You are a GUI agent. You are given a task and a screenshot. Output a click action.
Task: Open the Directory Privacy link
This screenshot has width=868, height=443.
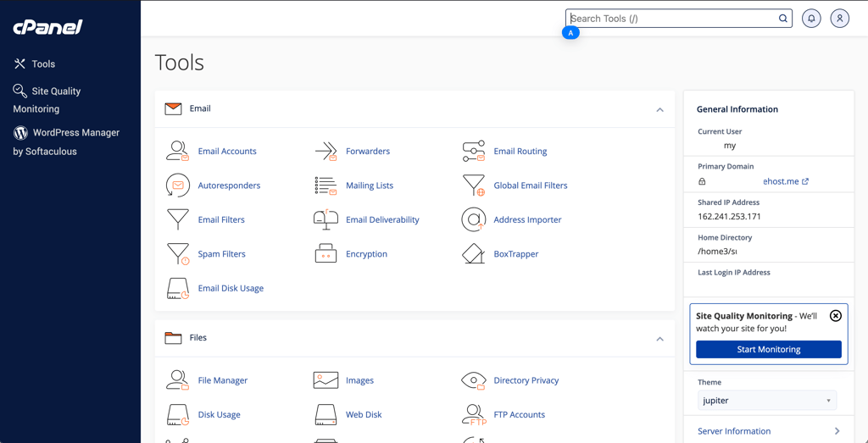pos(526,380)
